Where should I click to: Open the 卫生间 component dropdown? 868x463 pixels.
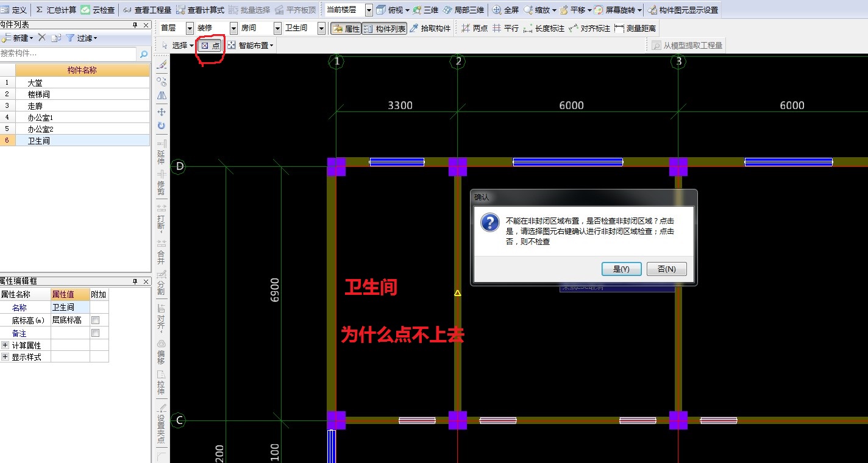click(322, 28)
